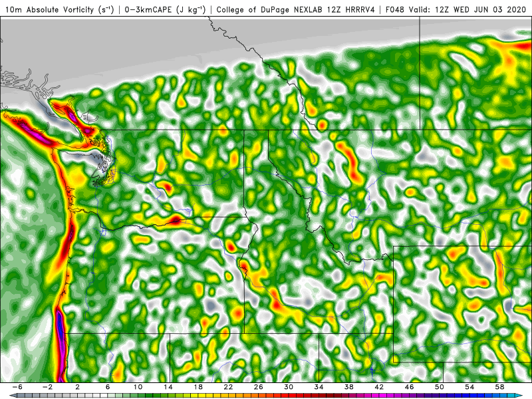
Task: Click the '38' color scale label
Action: click(349, 387)
